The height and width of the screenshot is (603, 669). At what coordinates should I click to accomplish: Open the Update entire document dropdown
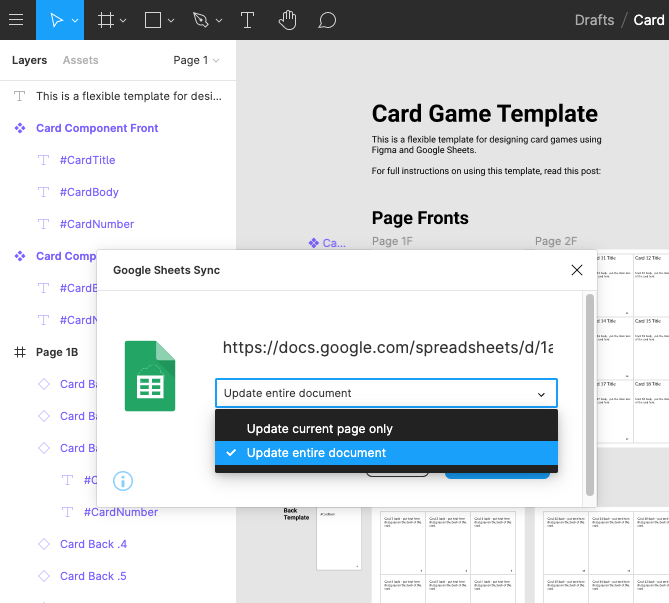tap(387, 393)
